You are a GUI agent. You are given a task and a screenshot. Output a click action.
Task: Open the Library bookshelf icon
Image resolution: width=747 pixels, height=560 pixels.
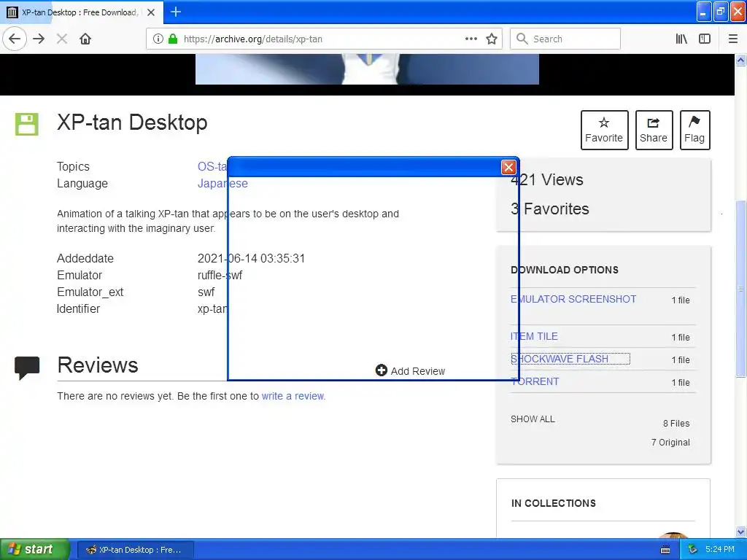point(681,39)
